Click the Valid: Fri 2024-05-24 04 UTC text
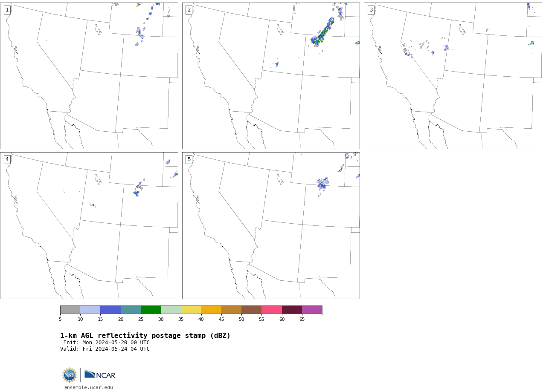 point(105,349)
